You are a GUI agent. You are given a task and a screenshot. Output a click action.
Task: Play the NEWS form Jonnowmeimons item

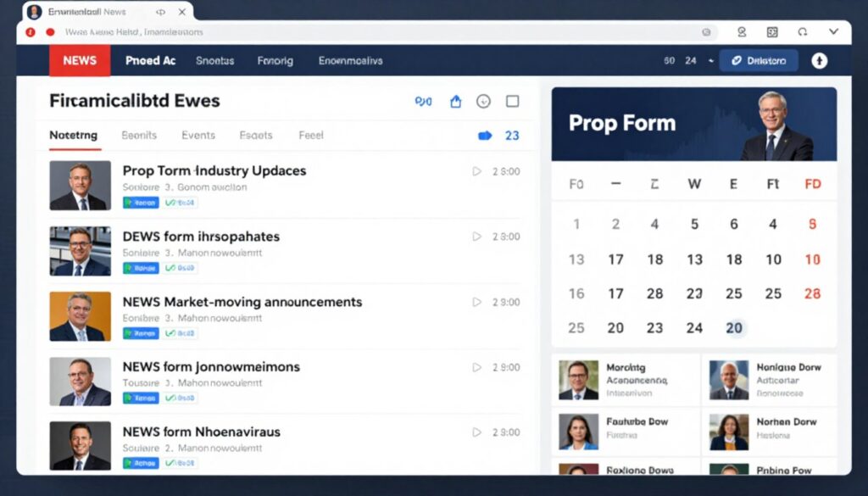click(476, 367)
